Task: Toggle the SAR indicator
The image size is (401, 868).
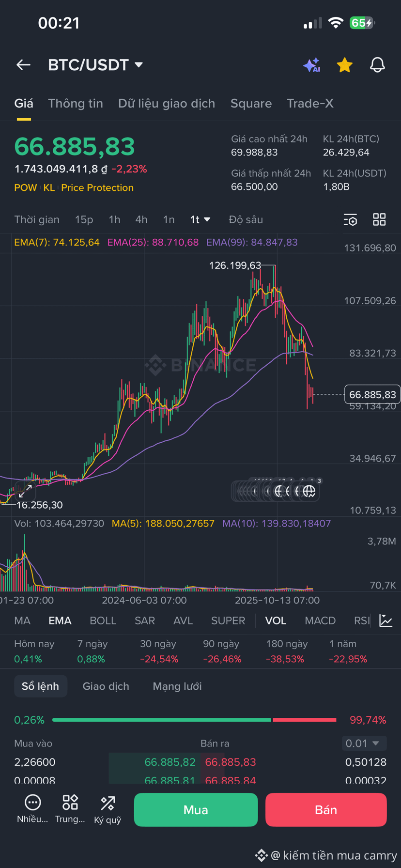Action: click(145, 620)
